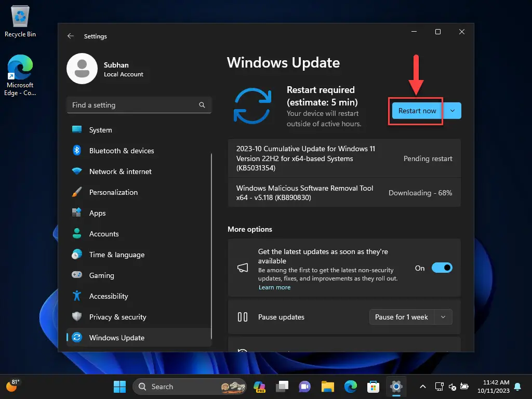Open the Pause for 1 week dropdown chevron
Viewport: 532px width, 399px height.
click(443, 317)
